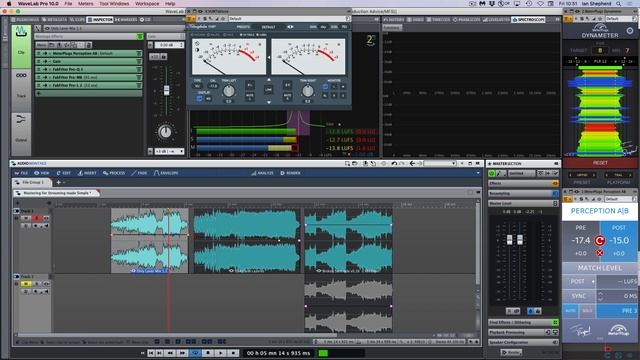Click the PRE loudness panel in Perception
Image resolution: width=640 pixels, height=360 pixels.
pyautogui.click(x=581, y=241)
